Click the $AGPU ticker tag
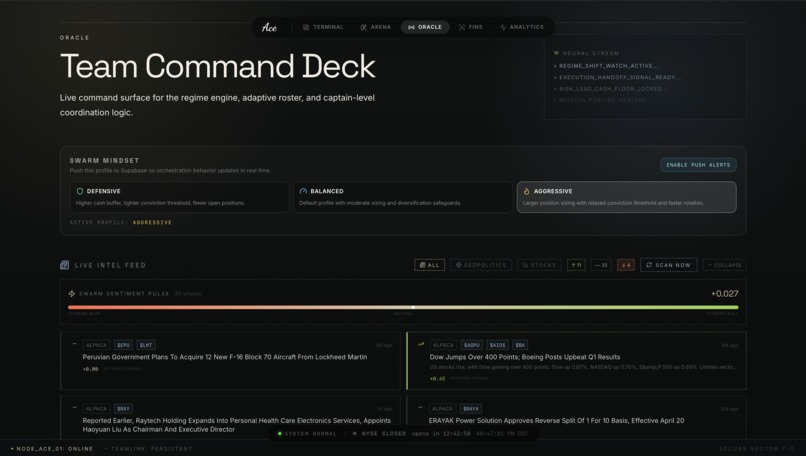This screenshot has height=456, width=806. point(471,345)
